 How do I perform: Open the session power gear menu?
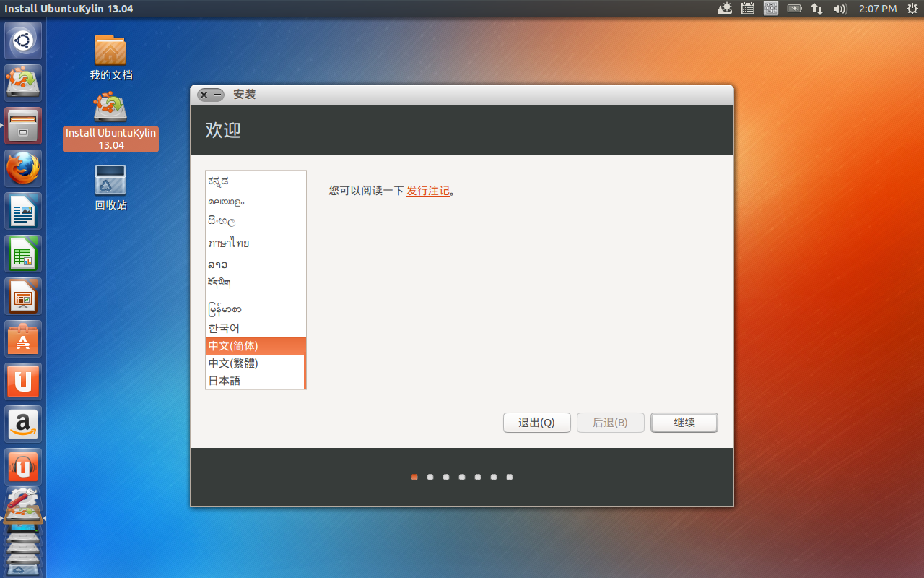coord(912,9)
